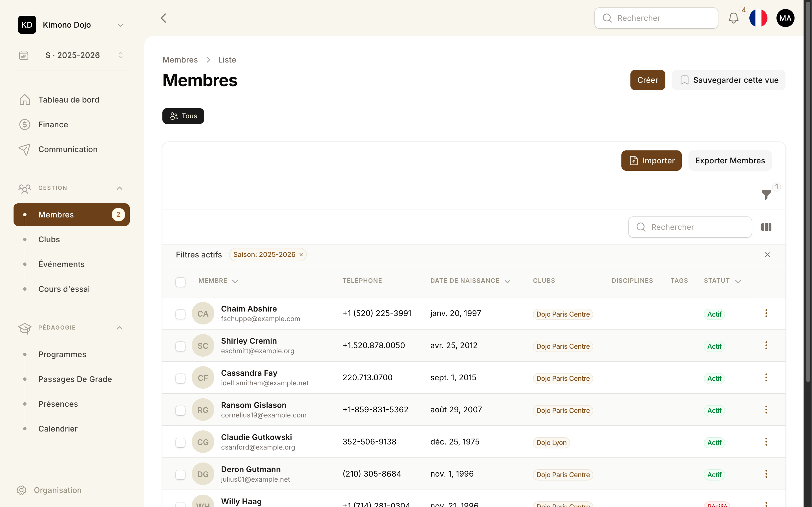
Task: Click the Créer button
Action: tap(647, 80)
